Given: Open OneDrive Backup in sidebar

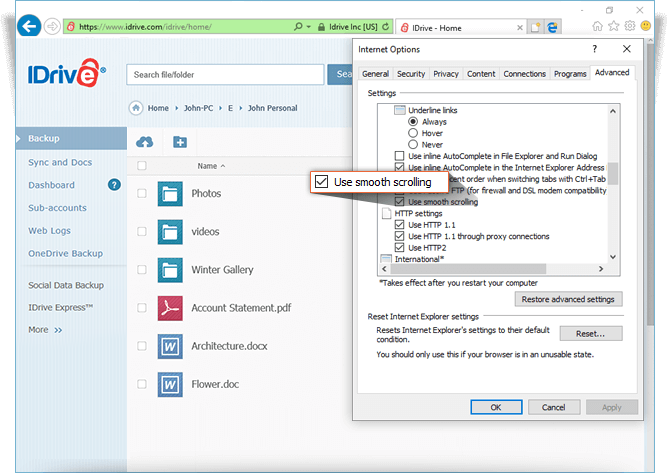Looking at the screenshot, I should coord(66,254).
